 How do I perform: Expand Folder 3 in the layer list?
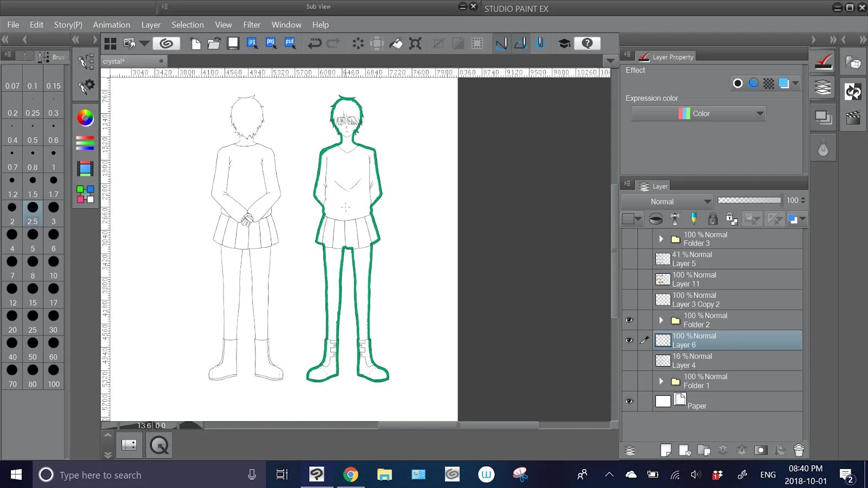pyautogui.click(x=661, y=239)
